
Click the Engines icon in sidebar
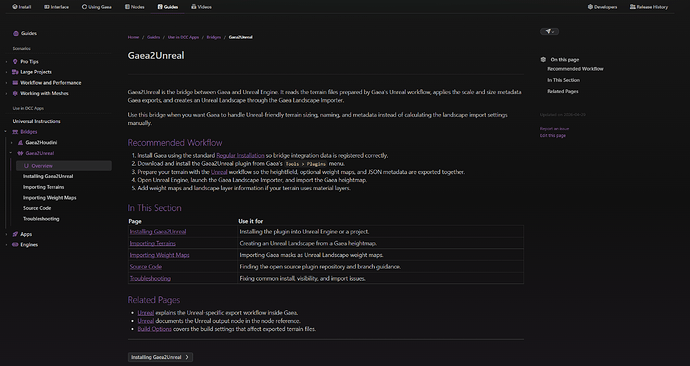click(15, 245)
